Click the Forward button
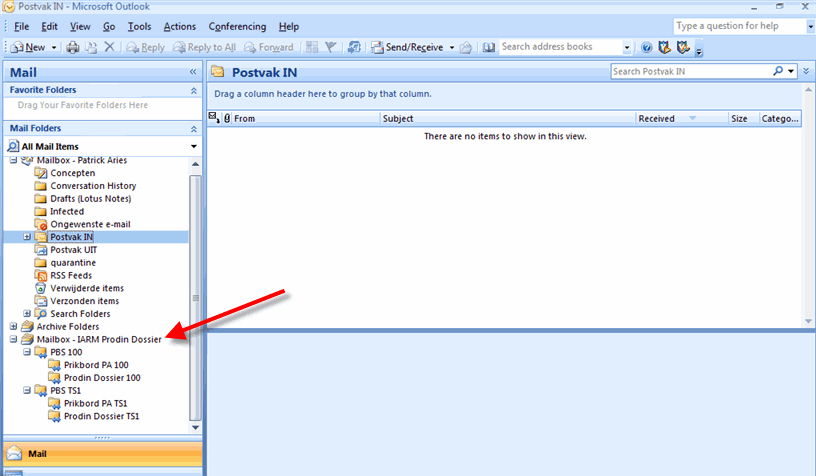 pos(269,47)
